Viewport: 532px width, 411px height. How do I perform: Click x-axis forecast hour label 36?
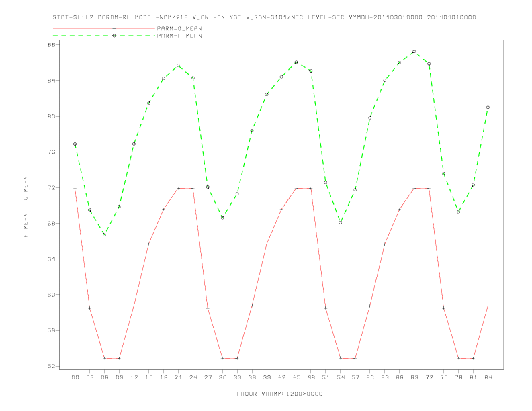point(252,377)
